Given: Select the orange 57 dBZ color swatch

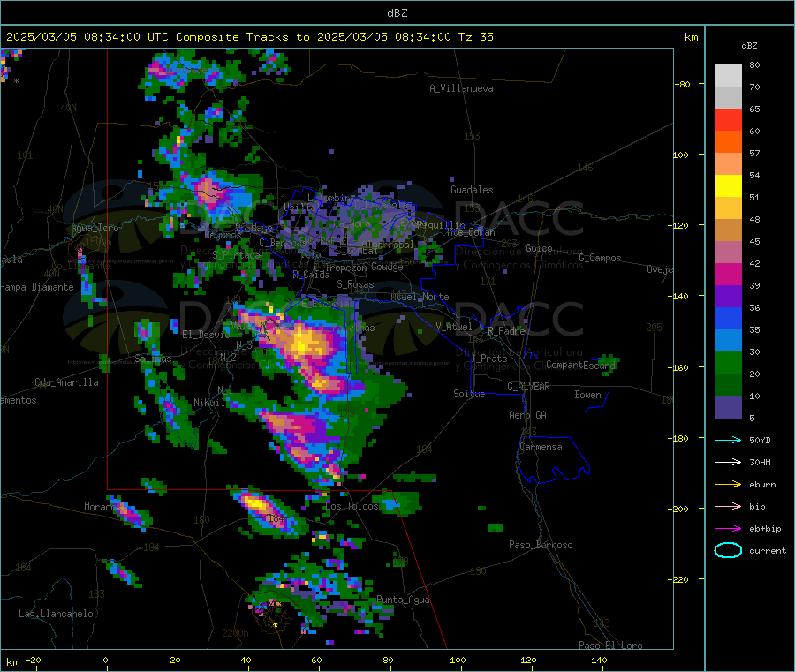Looking at the screenshot, I should pos(728,142).
